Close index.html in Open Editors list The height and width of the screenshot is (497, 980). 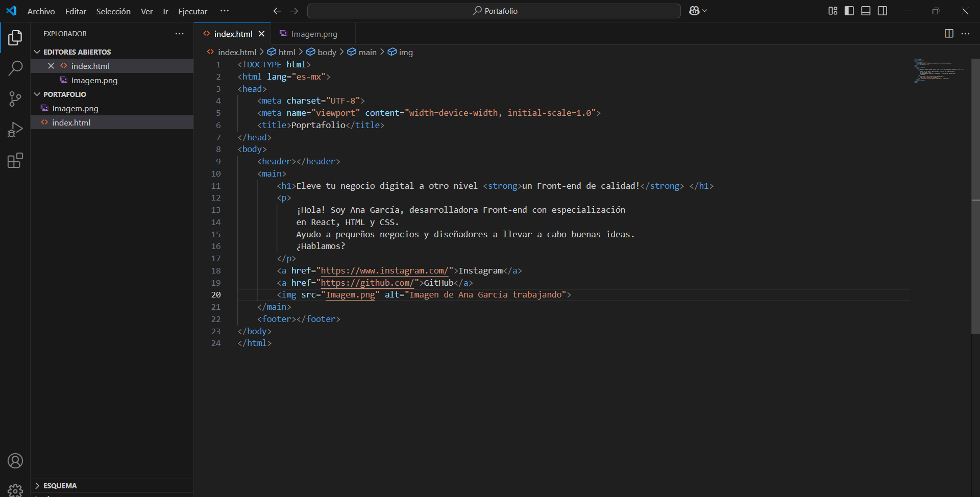[51, 66]
